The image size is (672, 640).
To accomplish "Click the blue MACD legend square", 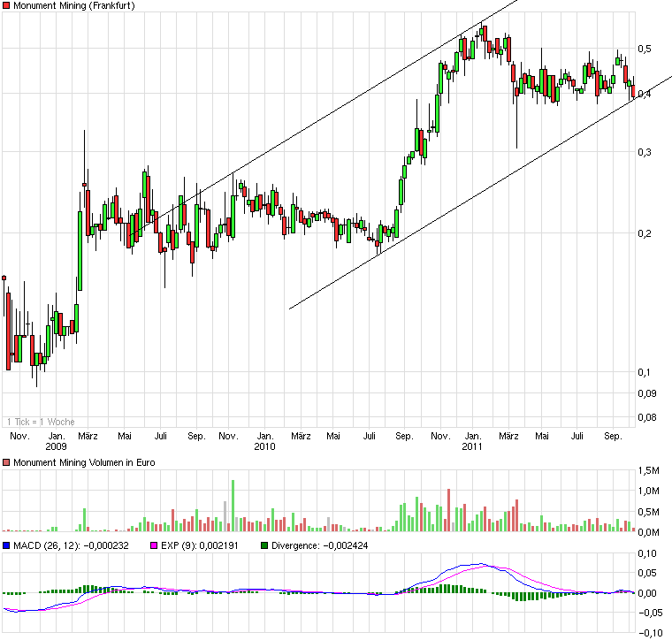I will tap(6, 545).
